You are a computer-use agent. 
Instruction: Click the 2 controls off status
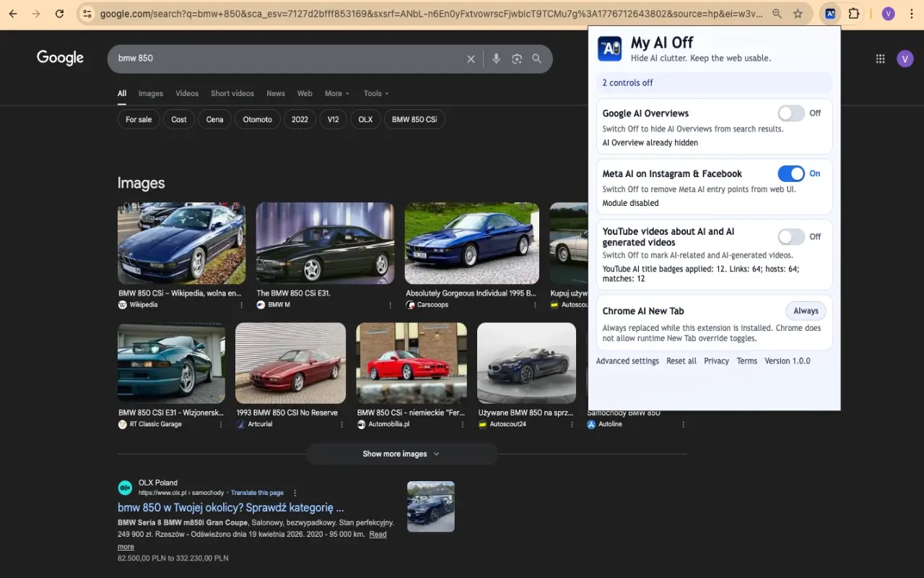point(627,83)
